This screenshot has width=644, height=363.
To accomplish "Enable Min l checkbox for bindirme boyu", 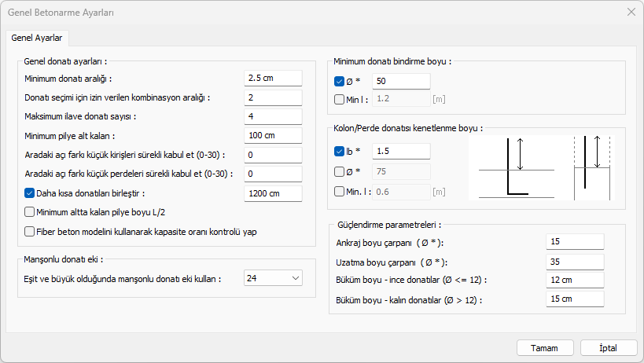I will [x=340, y=99].
